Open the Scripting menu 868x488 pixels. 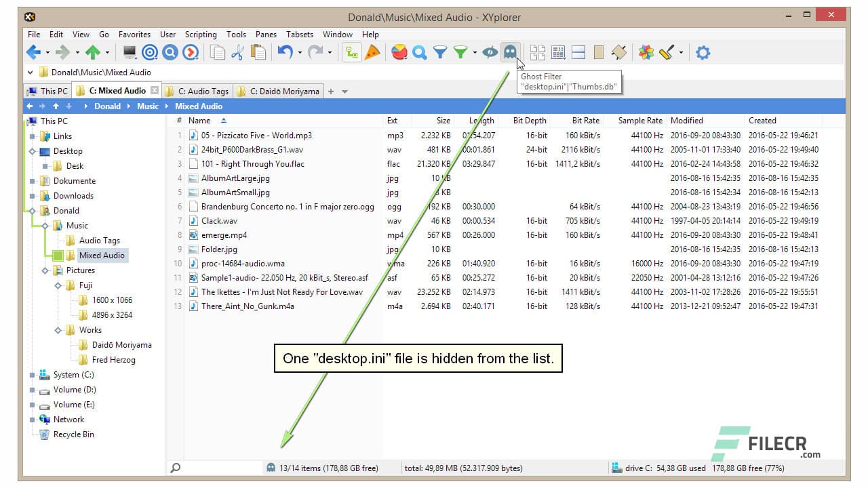click(x=201, y=35)
